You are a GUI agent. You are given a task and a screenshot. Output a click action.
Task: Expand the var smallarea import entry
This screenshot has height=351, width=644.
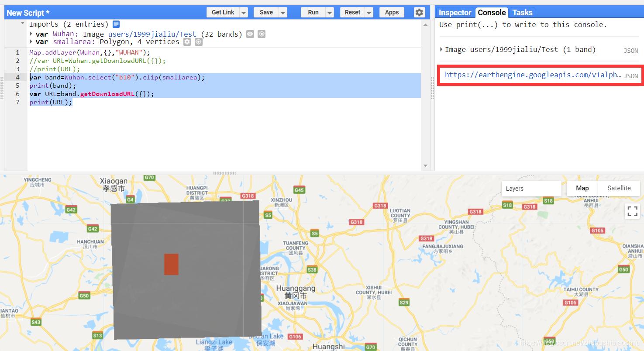point(31,42)
